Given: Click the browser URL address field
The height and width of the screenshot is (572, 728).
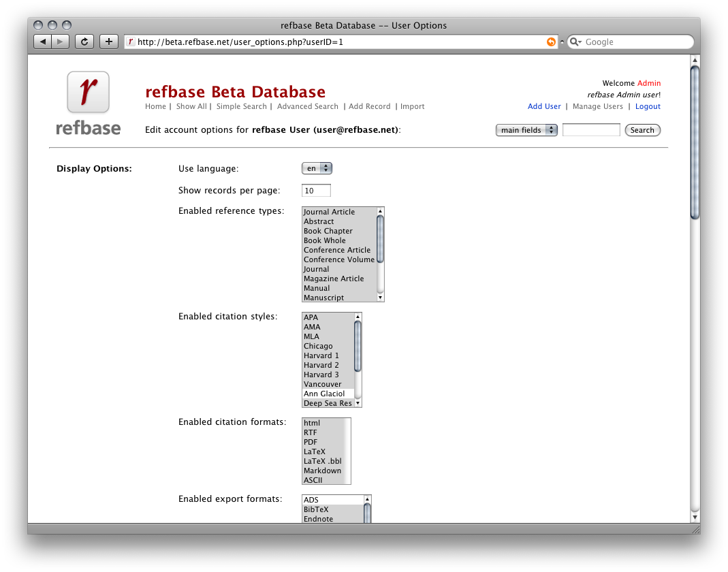Looking at the screenshot, I should tap(341, 42).
